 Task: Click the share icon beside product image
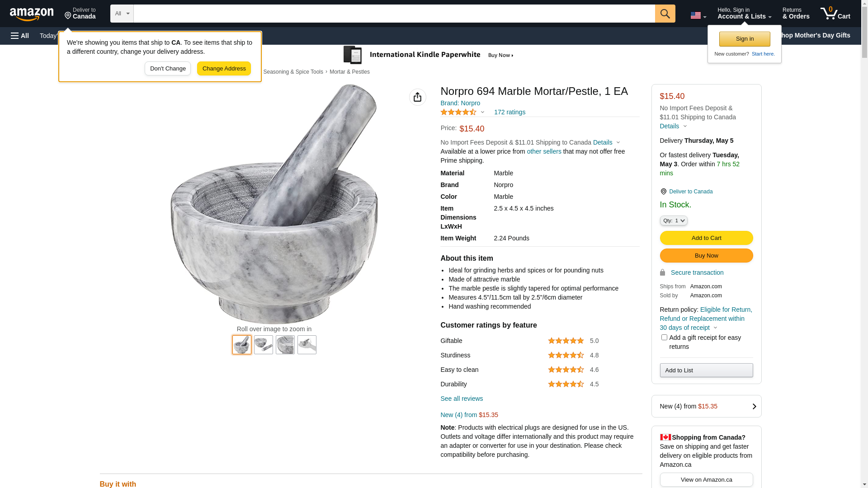(417, 97)
